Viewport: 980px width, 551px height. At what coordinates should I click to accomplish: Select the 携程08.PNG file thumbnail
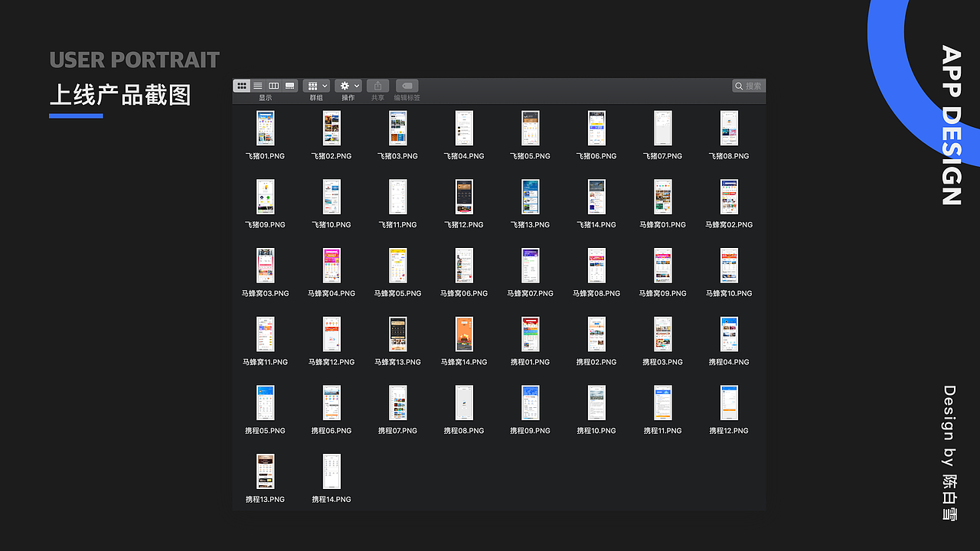tap(464, 403)
